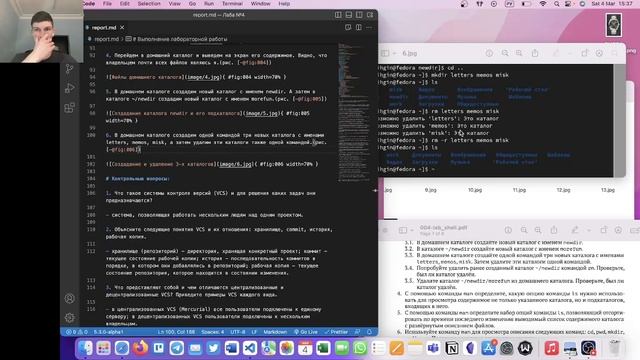Open View menu in menu bar
This screenshot has width=640, height=360.
point(174,4)
